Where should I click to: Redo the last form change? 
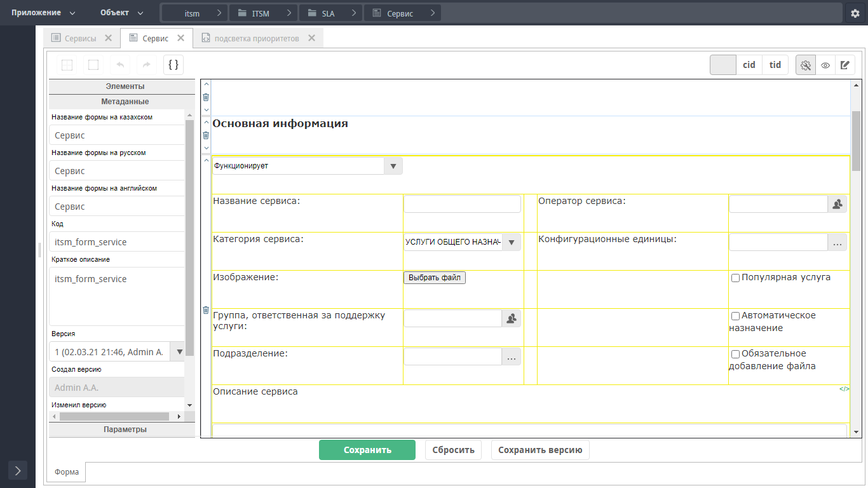point(147,65)
